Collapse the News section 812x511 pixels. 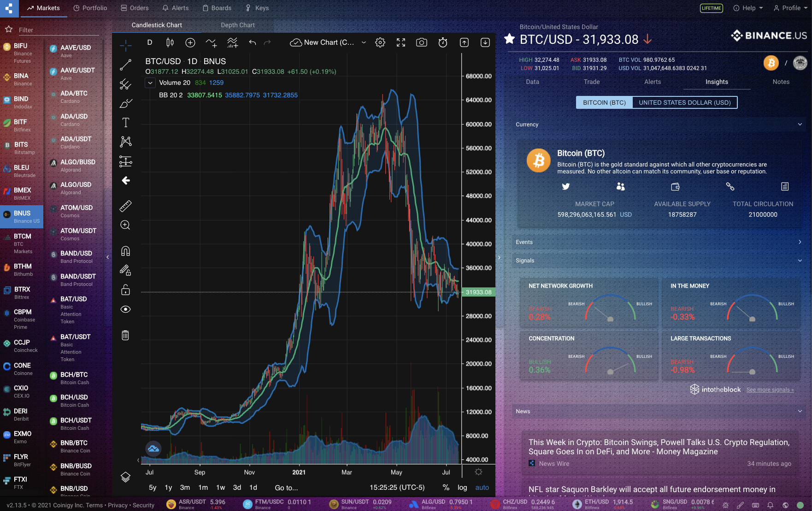coord(800,411)
